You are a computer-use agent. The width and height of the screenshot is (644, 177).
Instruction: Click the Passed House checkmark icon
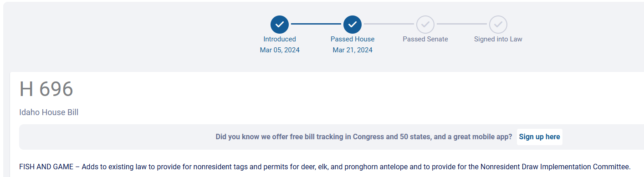pyautogui.click(x=353, y=24)
